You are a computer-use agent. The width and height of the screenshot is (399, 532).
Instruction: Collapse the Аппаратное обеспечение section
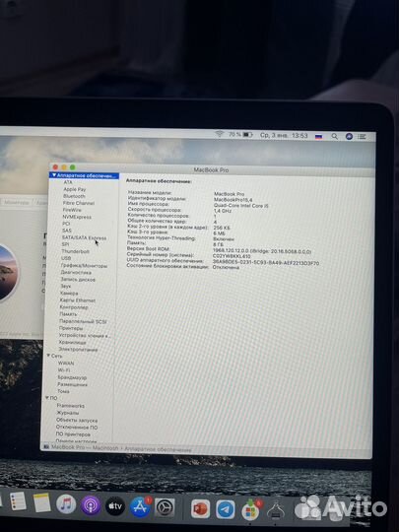click(54, 175)
